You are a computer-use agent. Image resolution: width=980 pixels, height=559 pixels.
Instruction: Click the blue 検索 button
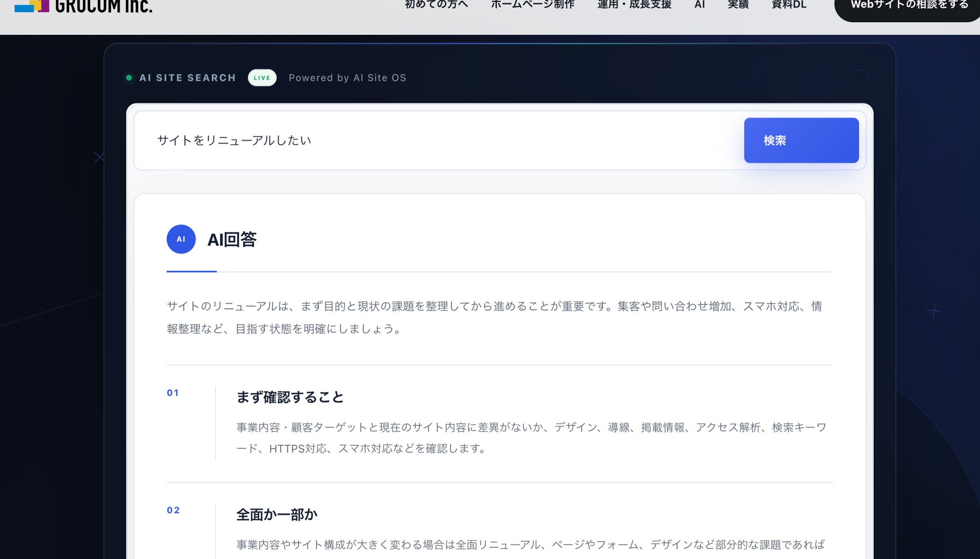(801, 140)
